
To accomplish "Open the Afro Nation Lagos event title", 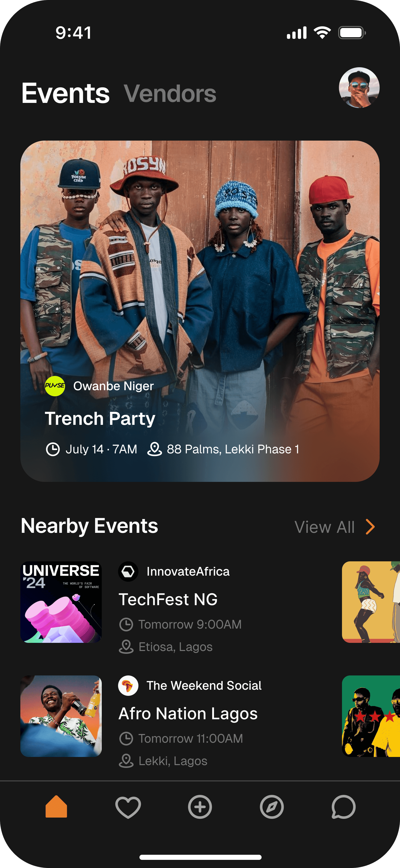I will [x=188, y=714].
